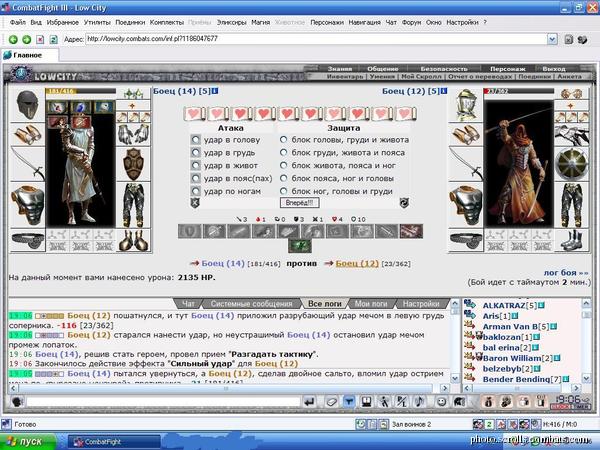This screenshot has width=600, height=450.
Task: Open the 'лог боя »»' link
Action: (x=566, y=272)
